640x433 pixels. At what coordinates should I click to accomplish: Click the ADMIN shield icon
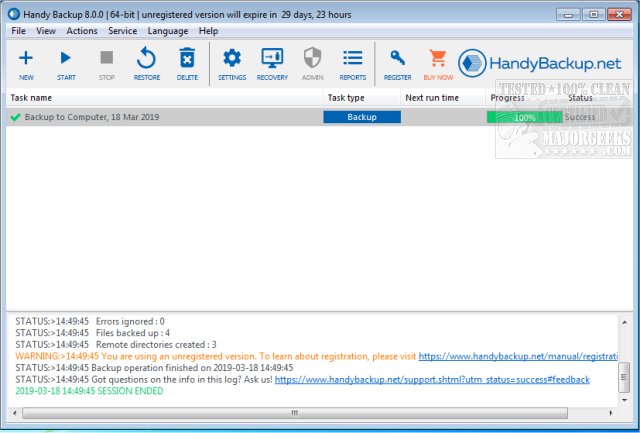(313, 64)
